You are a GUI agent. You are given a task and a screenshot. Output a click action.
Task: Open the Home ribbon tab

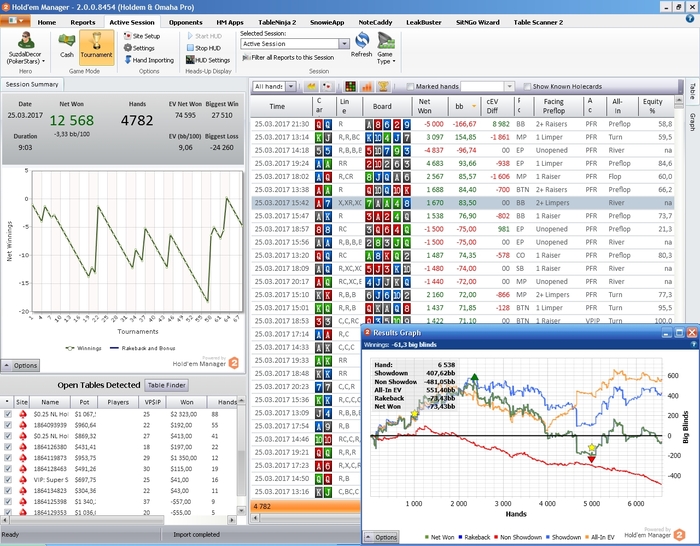click(46, 22)
